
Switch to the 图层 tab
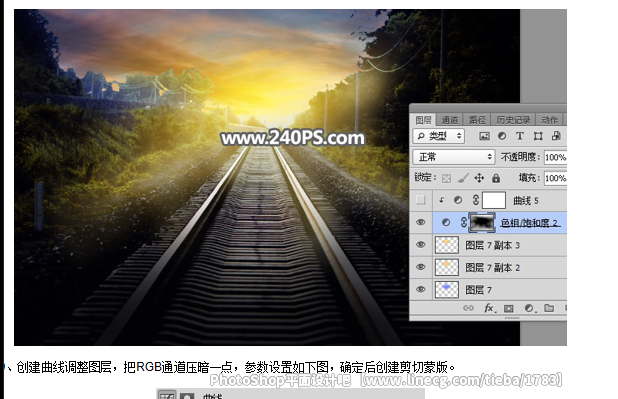(x=423, y=120)
